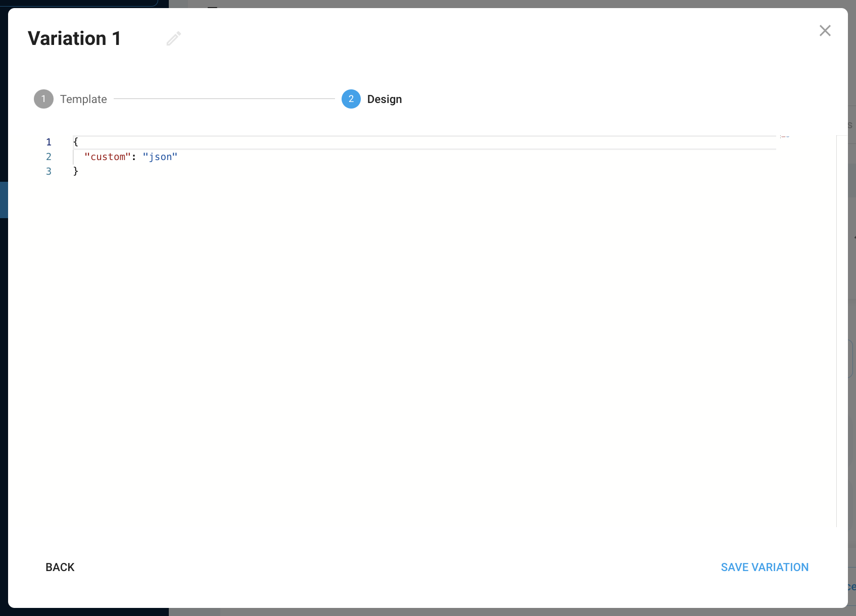
Task: Close the Variation 1 dialog
Action: 825,31
